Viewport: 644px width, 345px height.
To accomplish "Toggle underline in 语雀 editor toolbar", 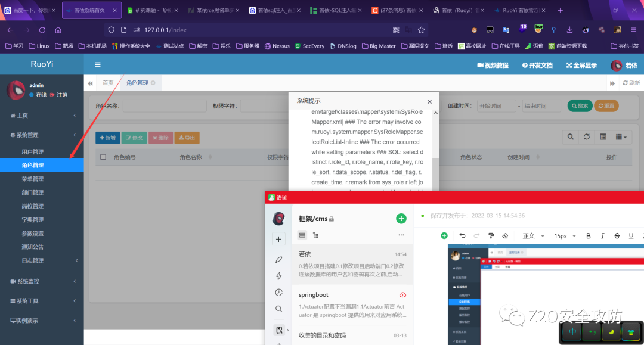I will [631, 236].
